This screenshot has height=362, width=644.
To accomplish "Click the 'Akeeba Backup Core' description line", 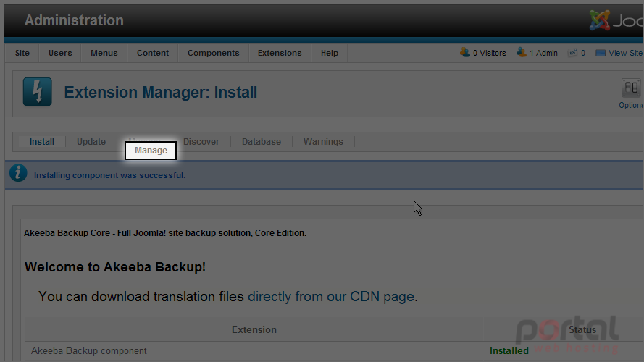I will [165, 232].
